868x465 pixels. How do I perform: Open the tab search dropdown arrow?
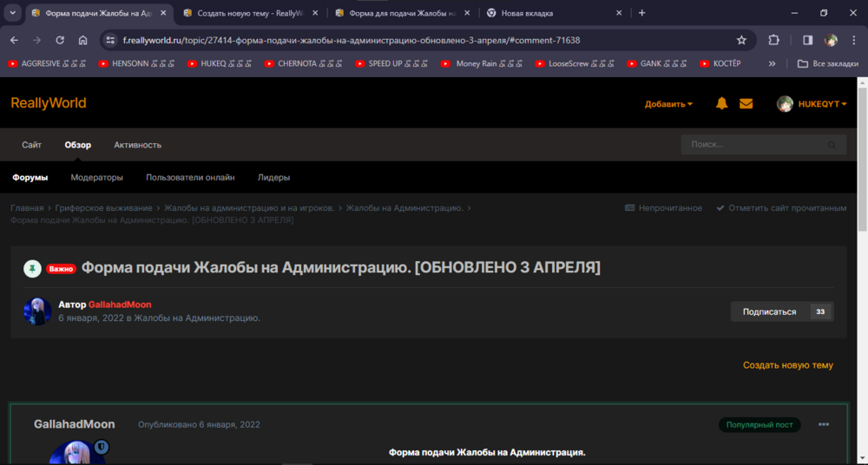point(13,13)
